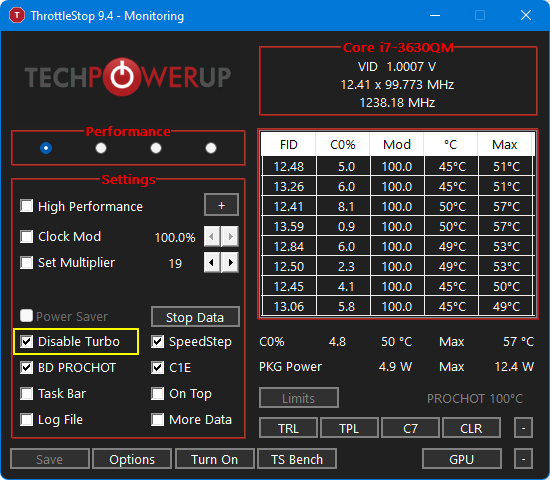Enable the High Performance checkbox
The width and height of the screenshot is (550, 480).
click(x=27, y=206)
